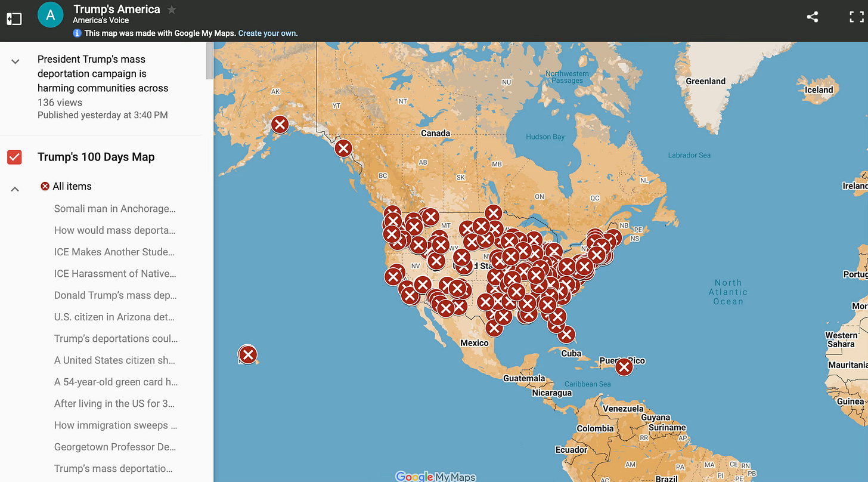This screenshot has width=868, height=482.
Task: Open ICE Harassment of Native... item
Action: 115,274
